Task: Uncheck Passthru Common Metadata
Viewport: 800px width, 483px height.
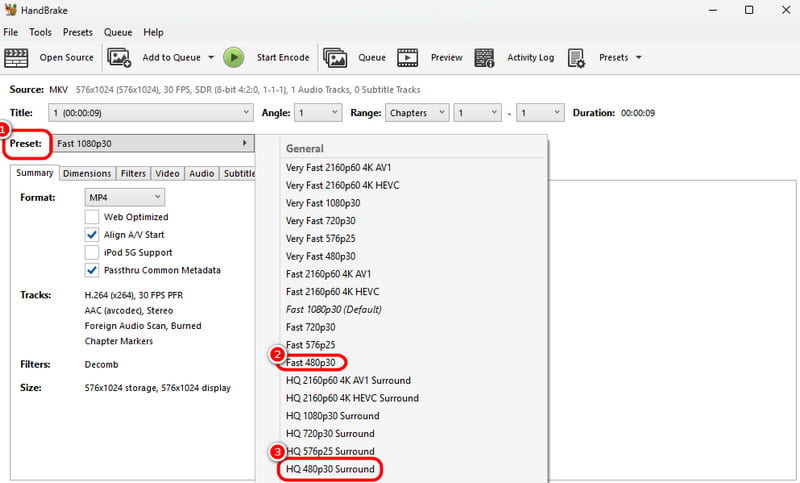Action: pos(92,270)
